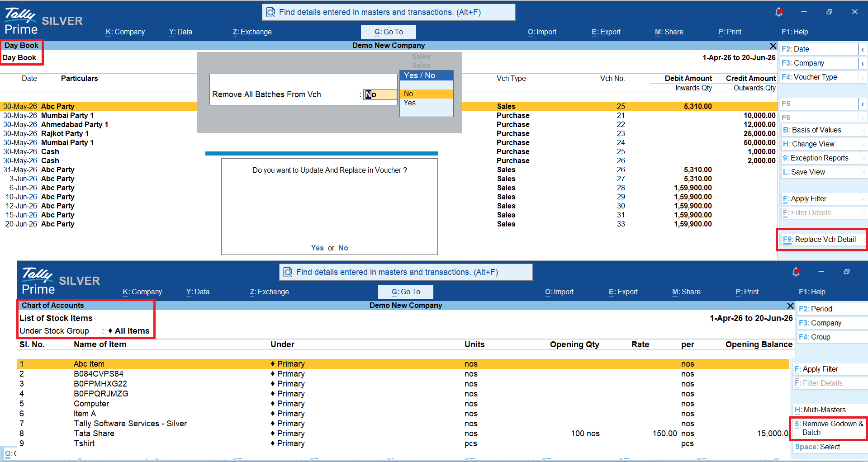The height and width of the screenshot is (462, 868).
Task: Click the search box in the Day Book window
Action: coord(389,12)
